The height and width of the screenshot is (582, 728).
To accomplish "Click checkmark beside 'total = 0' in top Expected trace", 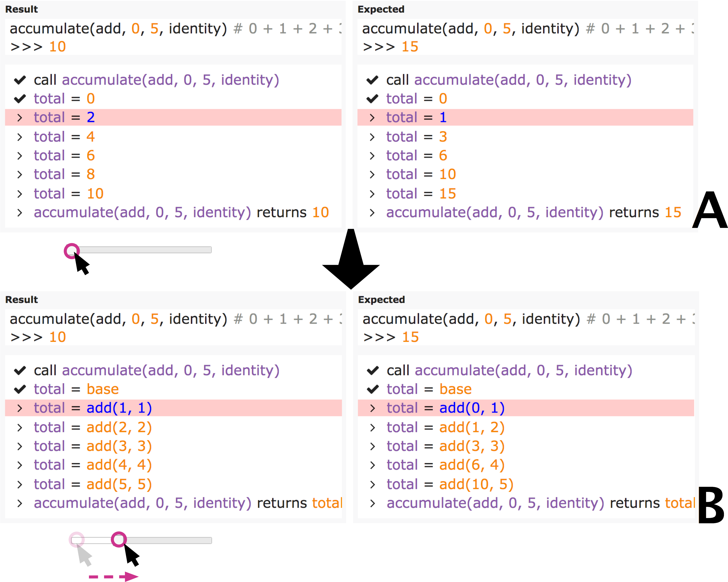I will 372,99.
